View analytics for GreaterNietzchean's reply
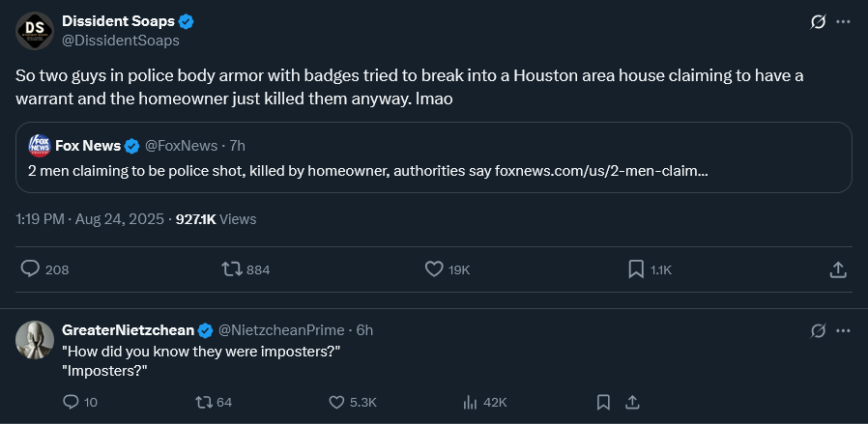 point(472,402)
